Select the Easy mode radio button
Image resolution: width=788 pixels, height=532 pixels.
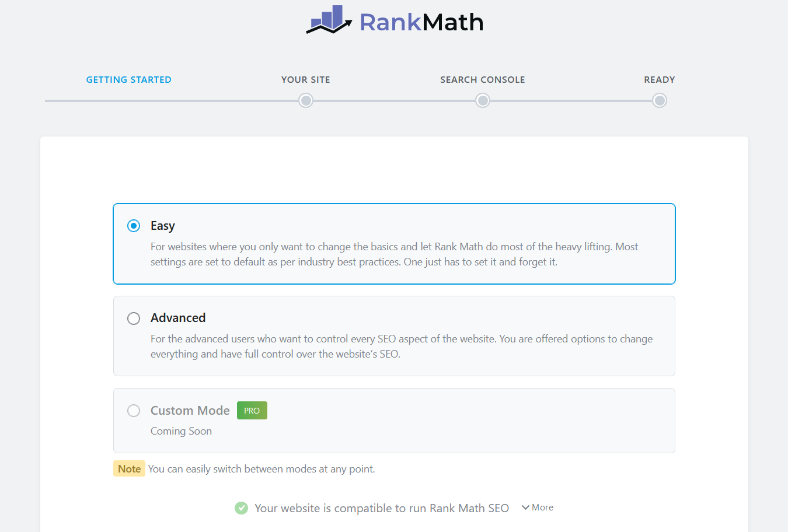click(134, 226)
